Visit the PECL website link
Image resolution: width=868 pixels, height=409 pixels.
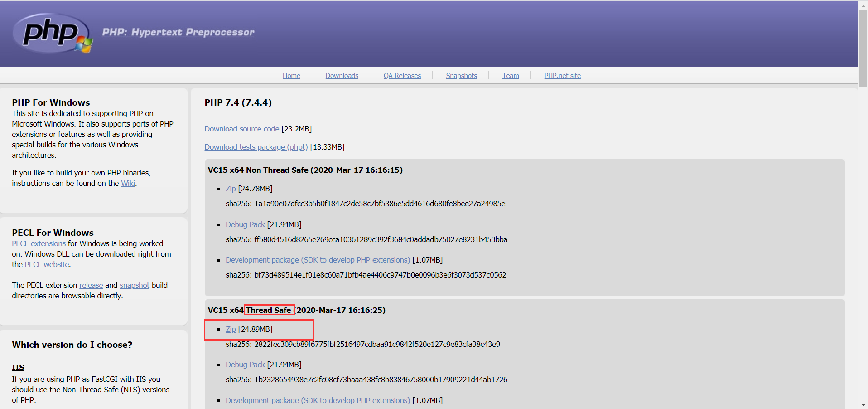47,264
